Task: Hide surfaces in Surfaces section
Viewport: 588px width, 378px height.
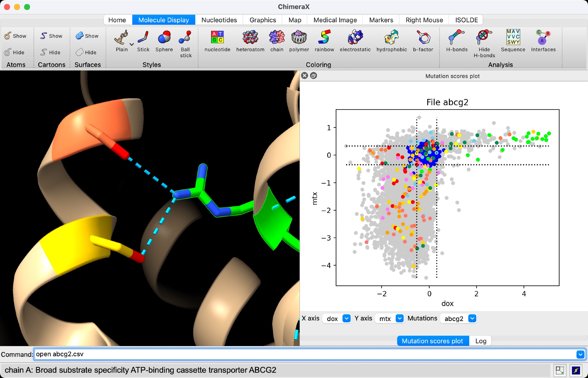Action: pos(86,52)
